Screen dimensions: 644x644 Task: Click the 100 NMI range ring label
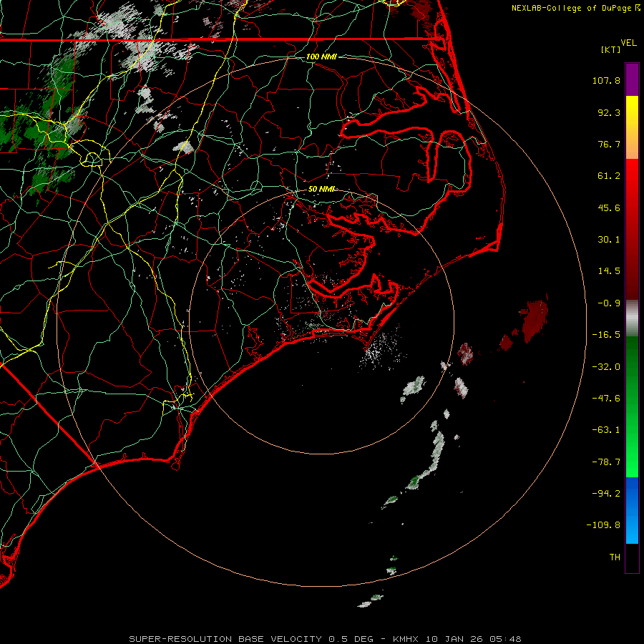click(x=321, y=57)
